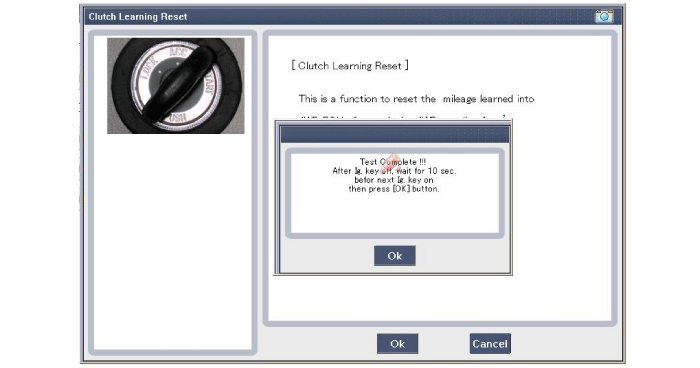Click the Ok button beside Cancel
The height and width of the screenshot is (368, 700).
pos(397,343)
